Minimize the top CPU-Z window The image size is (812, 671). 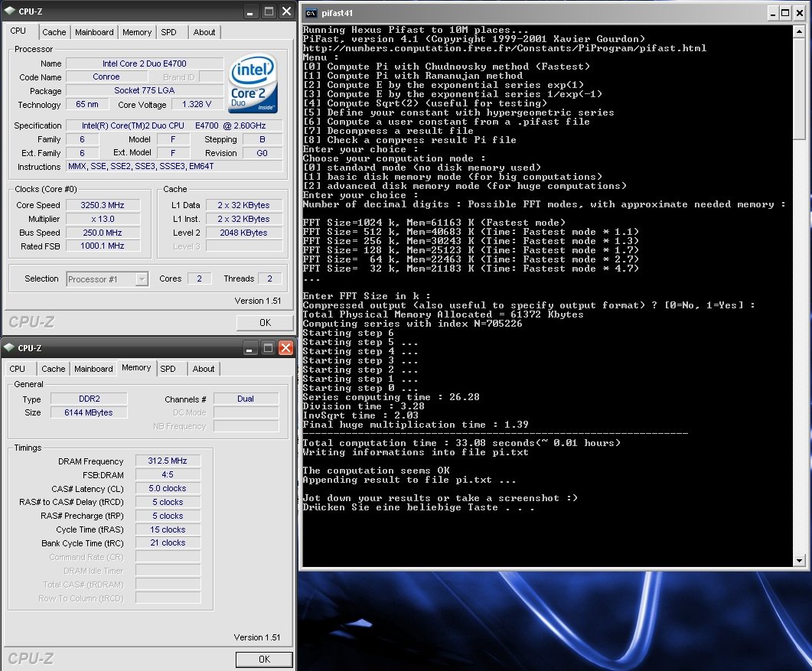[249, 11]
